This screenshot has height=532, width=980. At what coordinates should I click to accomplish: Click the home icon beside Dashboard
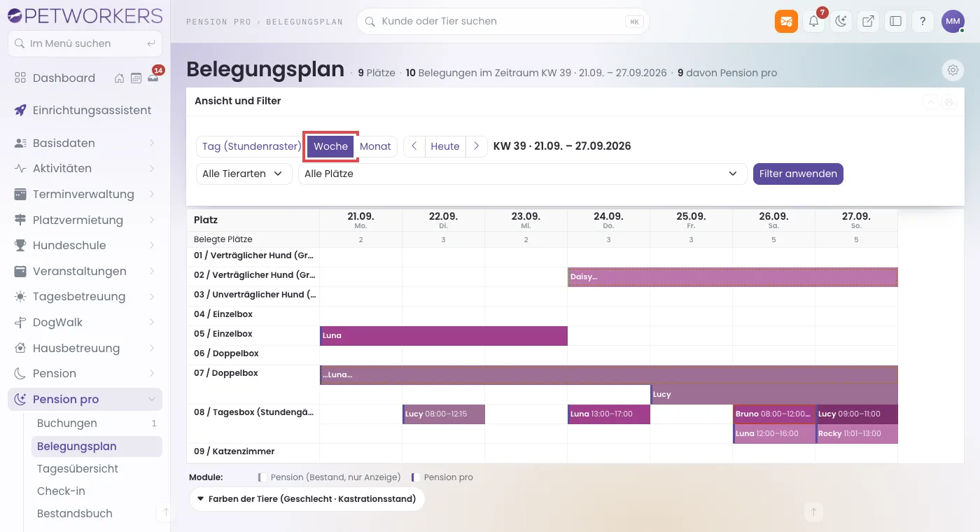[120, 78]
